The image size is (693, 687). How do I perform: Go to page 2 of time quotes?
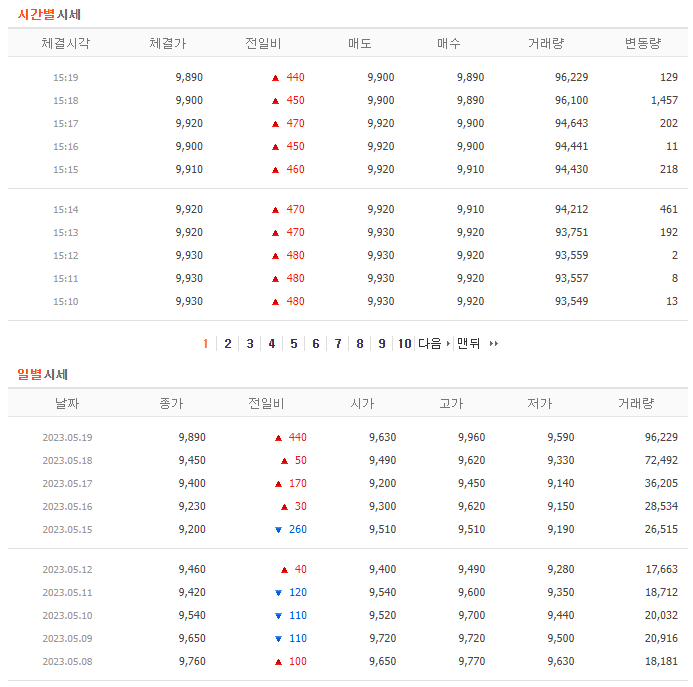(228, 344)
